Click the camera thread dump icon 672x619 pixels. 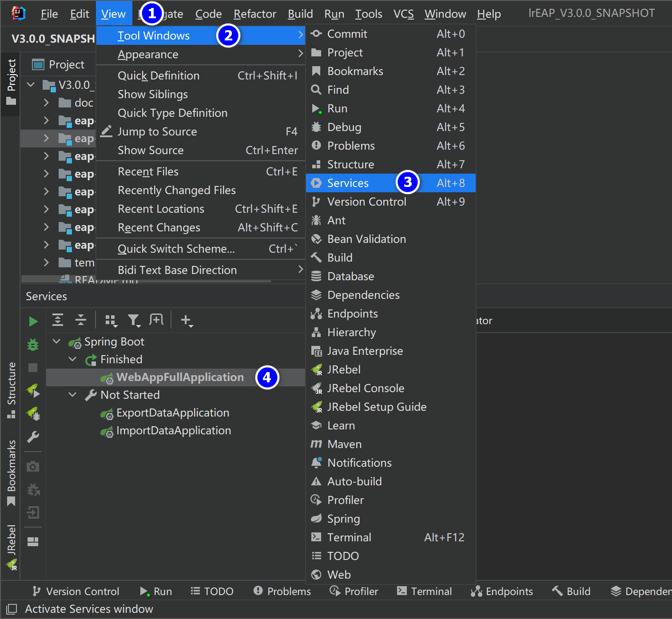coord(33,467)
